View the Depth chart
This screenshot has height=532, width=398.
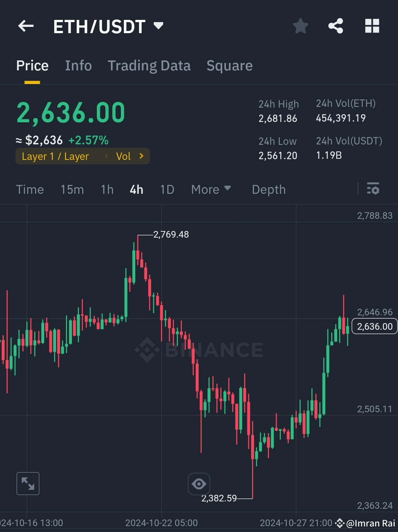[x=269, y=189]
